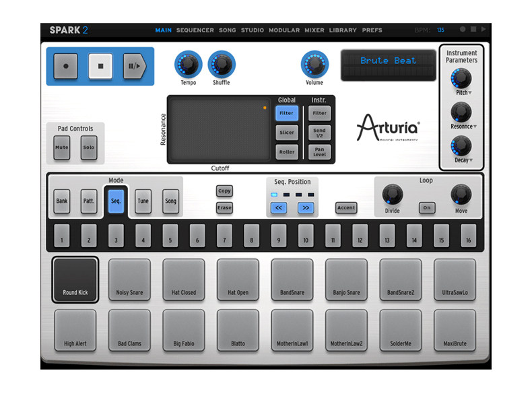Open the PREFS tab
Viewport: 532px width, 406px height.
click(372, 30)
